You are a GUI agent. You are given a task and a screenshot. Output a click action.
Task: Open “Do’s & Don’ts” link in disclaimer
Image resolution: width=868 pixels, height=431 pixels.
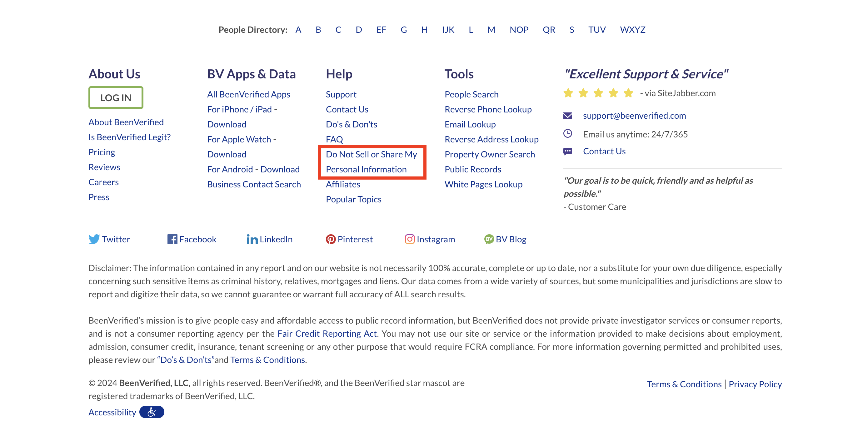click(x=186, y=359)
